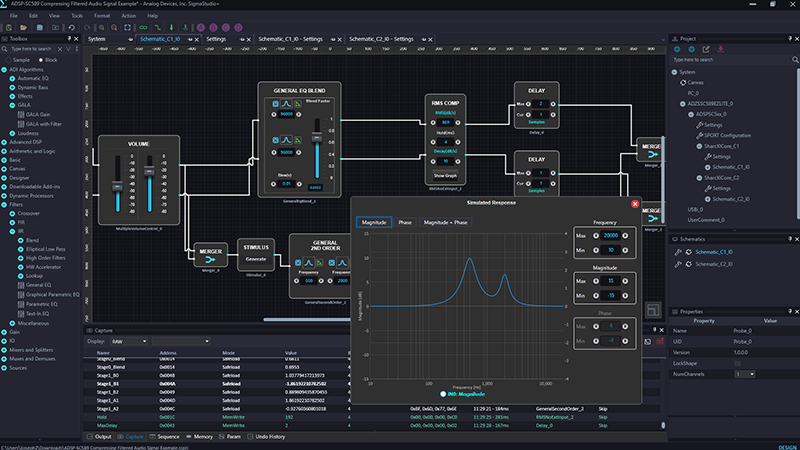Screen dimensions: 800x450
Task: Open the NumChannels dropdown in Properties
Action: (x=744, y=374)
